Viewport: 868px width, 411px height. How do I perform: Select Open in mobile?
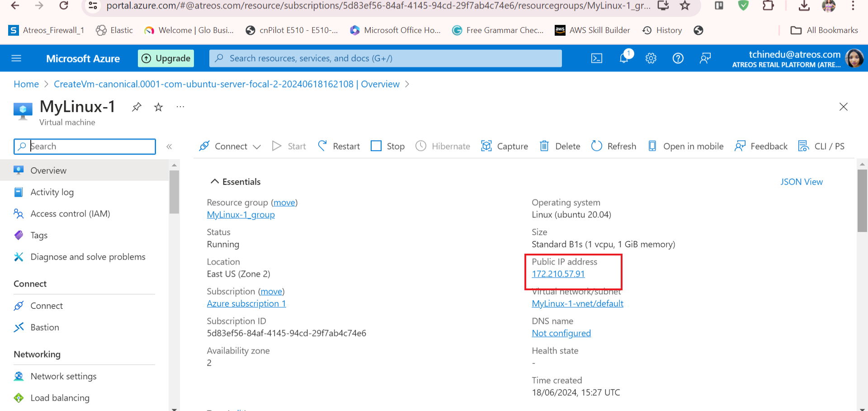(x=685, y=146)
